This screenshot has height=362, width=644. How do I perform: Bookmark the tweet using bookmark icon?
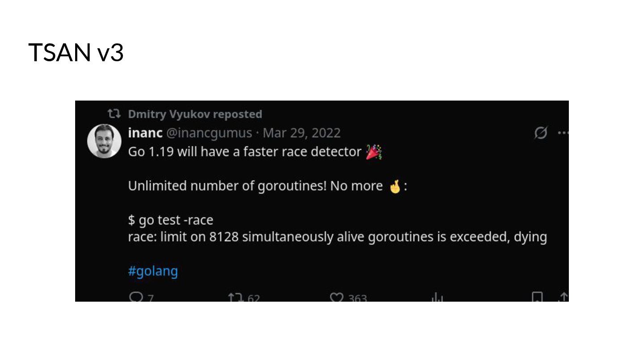(x=537, y=297)
